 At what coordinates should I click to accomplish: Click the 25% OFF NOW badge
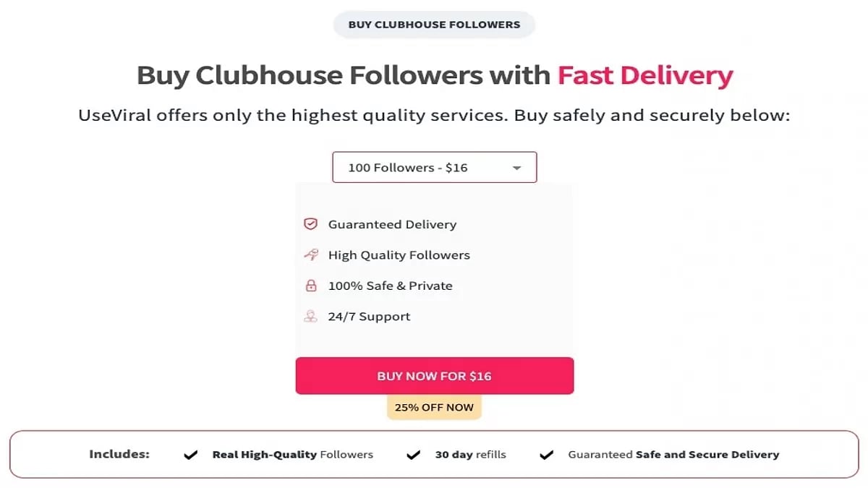[434, 407]
